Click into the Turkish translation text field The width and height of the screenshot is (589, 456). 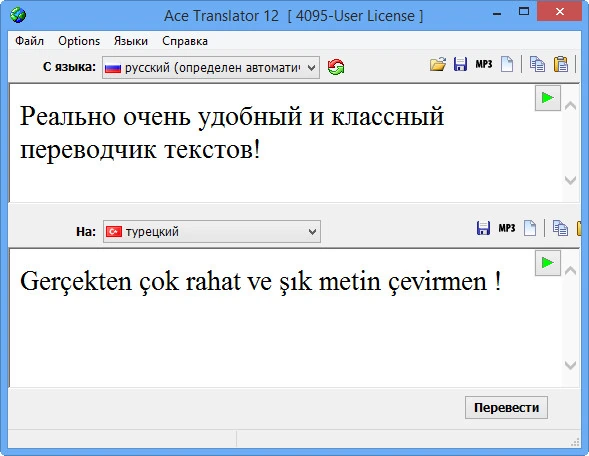(x=285, y=318)
